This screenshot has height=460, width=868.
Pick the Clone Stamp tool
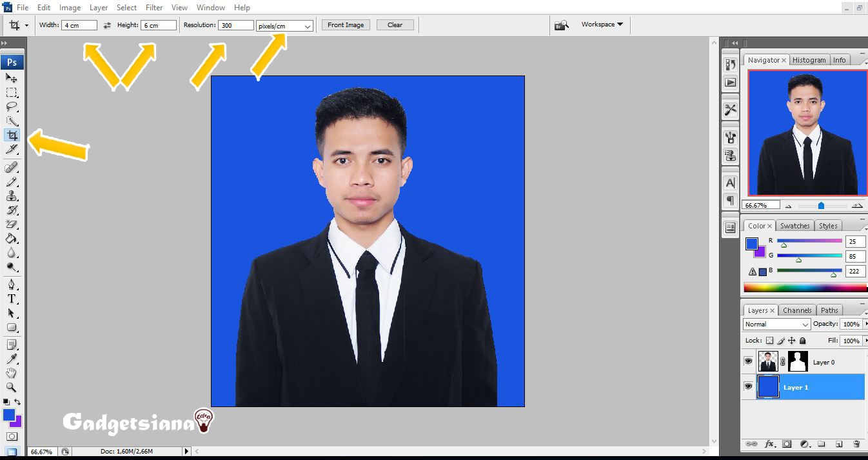click(x=12, y=195)
